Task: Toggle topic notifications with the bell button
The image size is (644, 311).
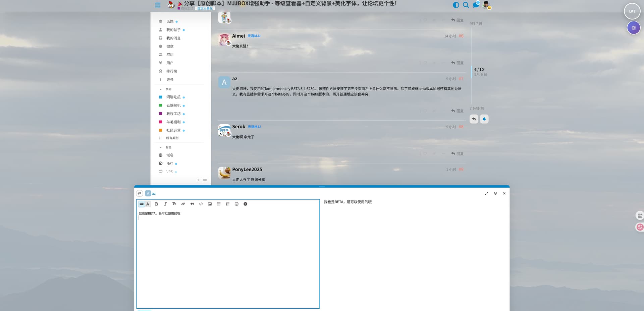Action: tap(484, 119)
